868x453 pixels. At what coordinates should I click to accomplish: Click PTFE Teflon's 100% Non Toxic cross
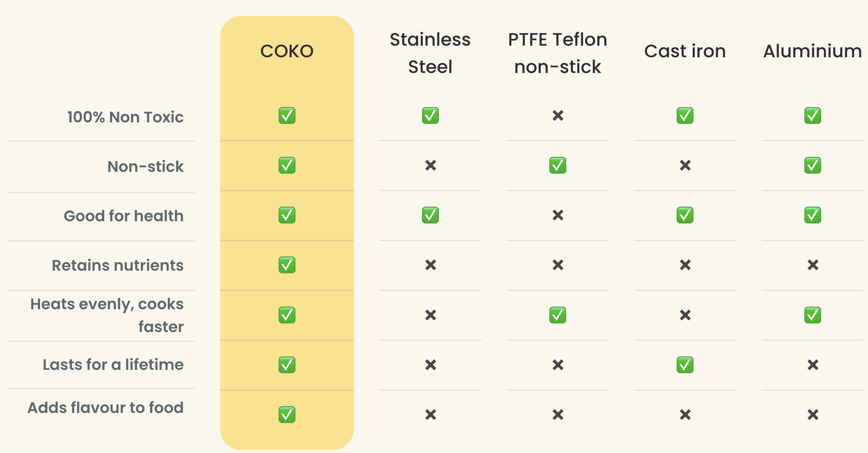(558, 116)
